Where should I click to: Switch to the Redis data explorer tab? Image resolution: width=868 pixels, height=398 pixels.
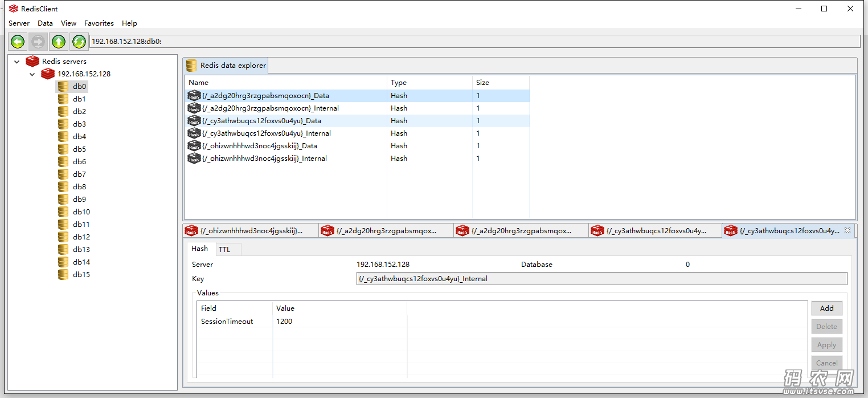[226, 66]
